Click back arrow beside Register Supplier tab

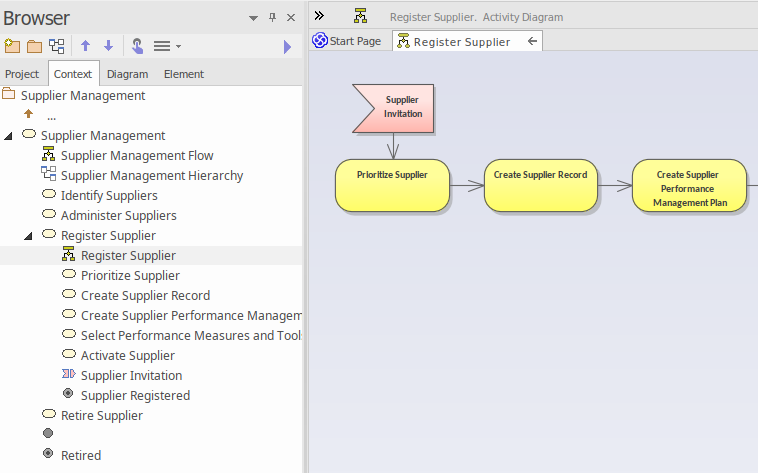tap(533, 42)
